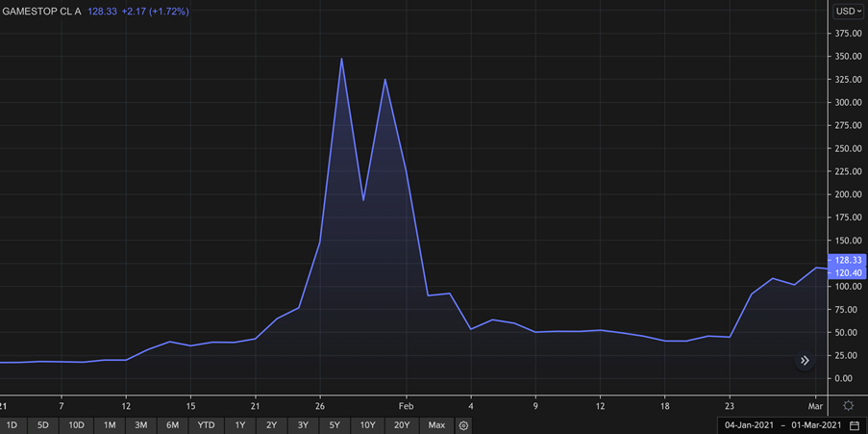
Task: Click the 04-Jan-2021 start date field
Action: click(x=752, y=425)
